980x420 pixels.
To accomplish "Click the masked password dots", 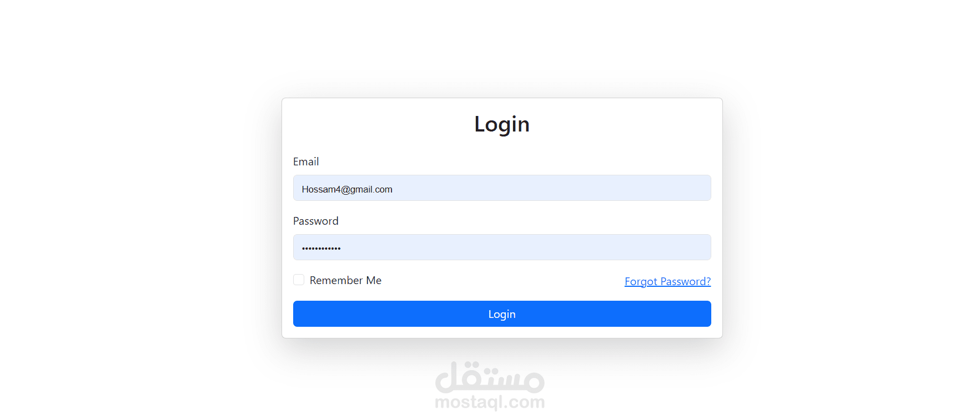I will (321, 248).
